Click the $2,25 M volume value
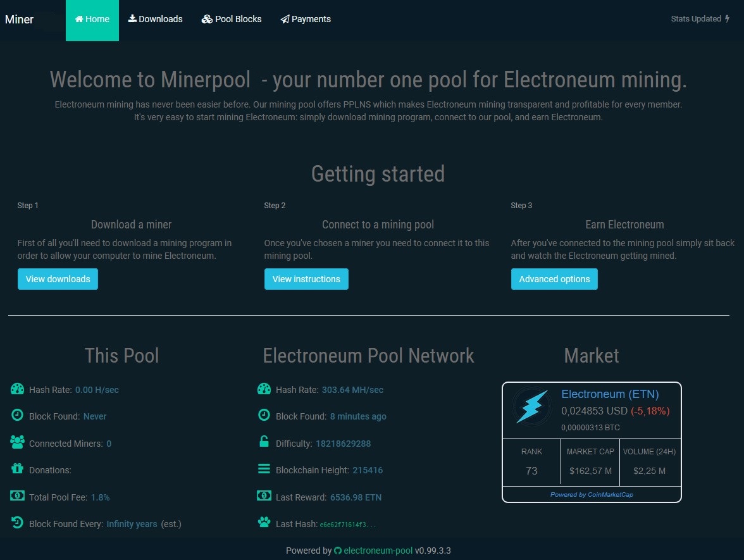The height and width of the screenshot is (560, 744). (x=649, y=471)
